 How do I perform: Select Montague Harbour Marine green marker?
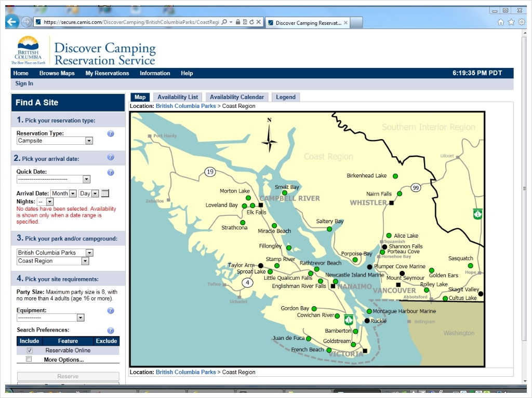point(369,311)
